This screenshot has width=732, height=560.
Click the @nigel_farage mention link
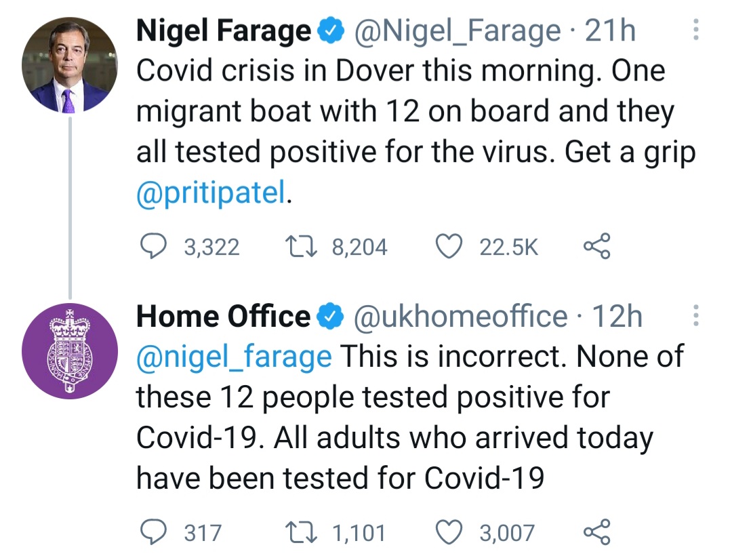click(235, 357)
